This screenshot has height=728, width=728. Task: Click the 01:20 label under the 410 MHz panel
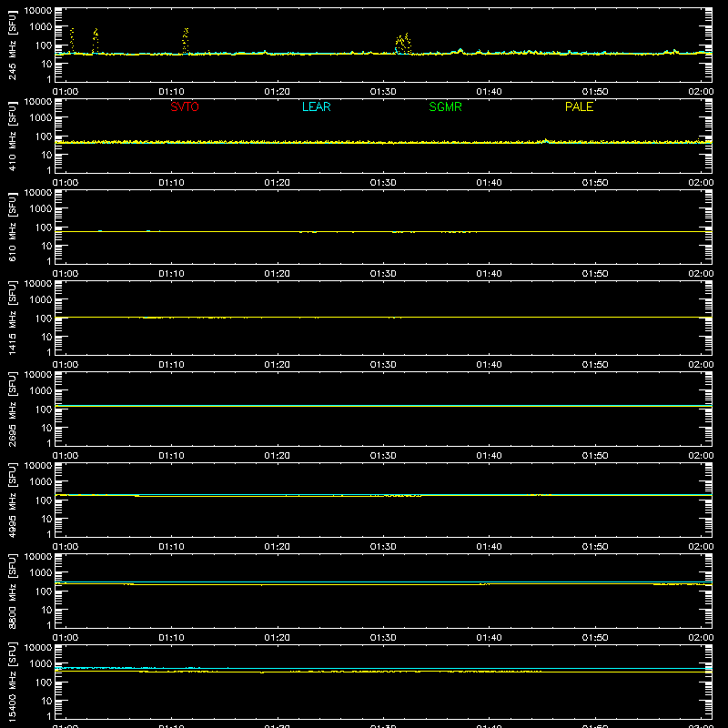[278, 183]
